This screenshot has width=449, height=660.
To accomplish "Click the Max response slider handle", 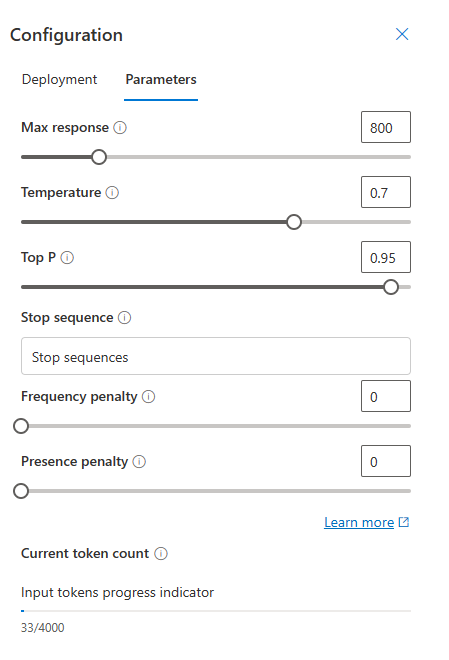I will (99, 157).
